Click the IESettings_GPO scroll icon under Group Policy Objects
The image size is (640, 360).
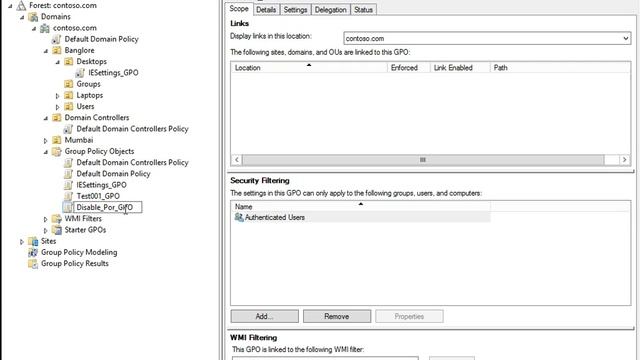(68, 185)
